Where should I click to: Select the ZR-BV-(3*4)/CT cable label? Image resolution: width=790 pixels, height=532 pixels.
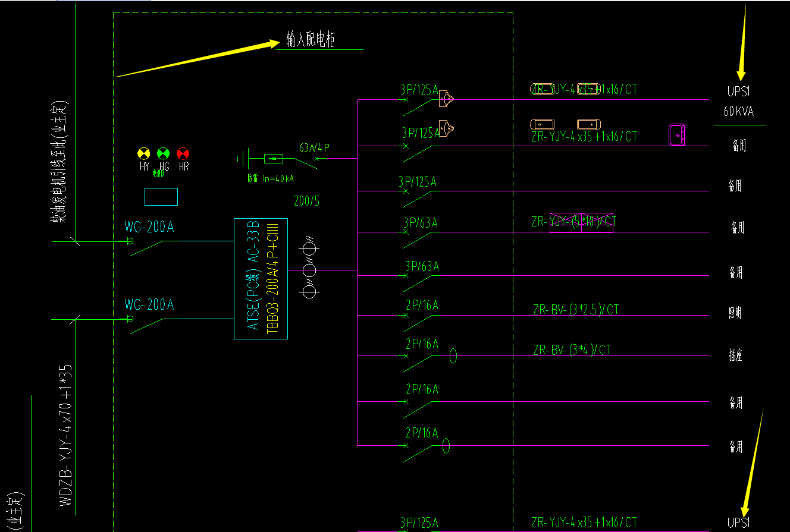(x=572, y=350)
